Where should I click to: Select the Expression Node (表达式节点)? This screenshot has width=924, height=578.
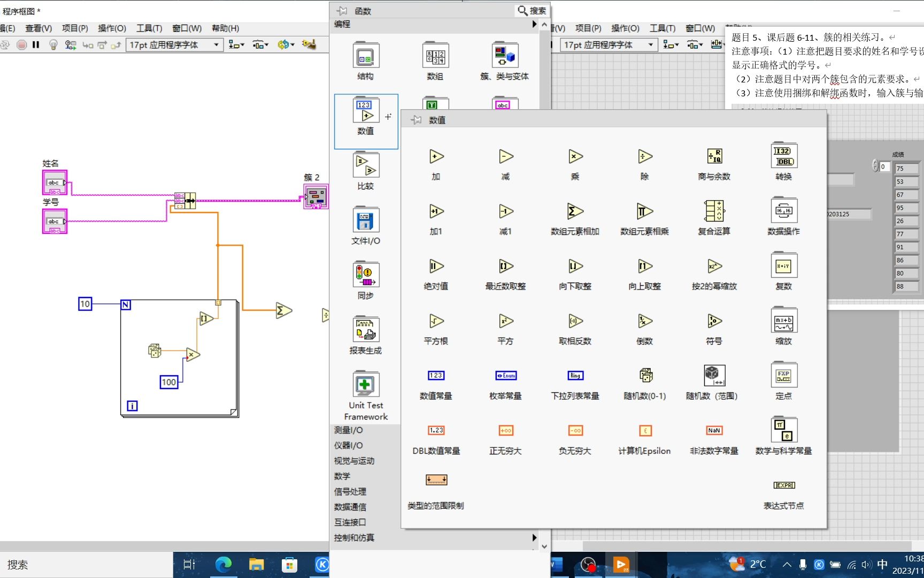783,485
